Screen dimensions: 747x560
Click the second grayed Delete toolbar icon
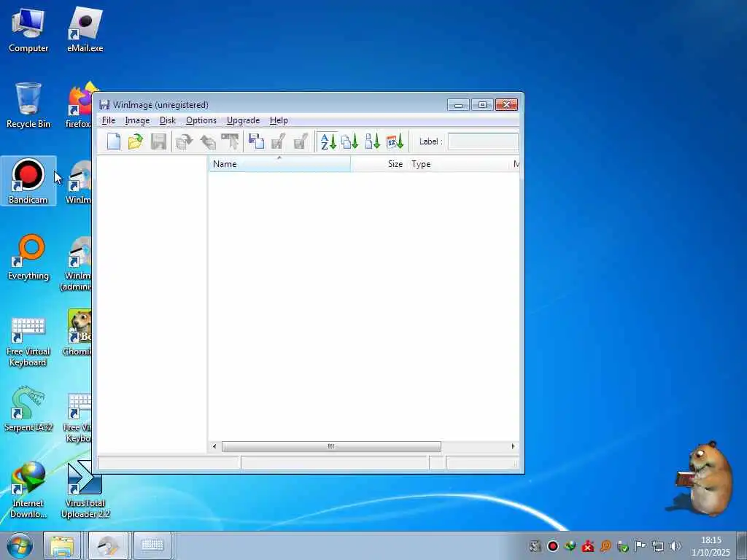(301, 141)
